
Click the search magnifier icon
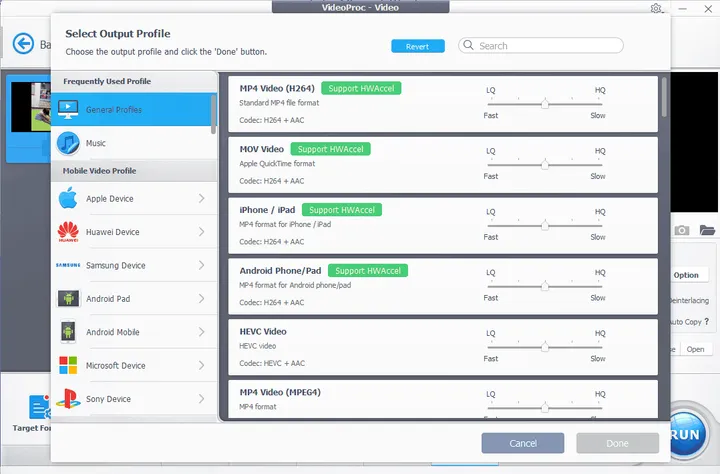pos(468,45)
